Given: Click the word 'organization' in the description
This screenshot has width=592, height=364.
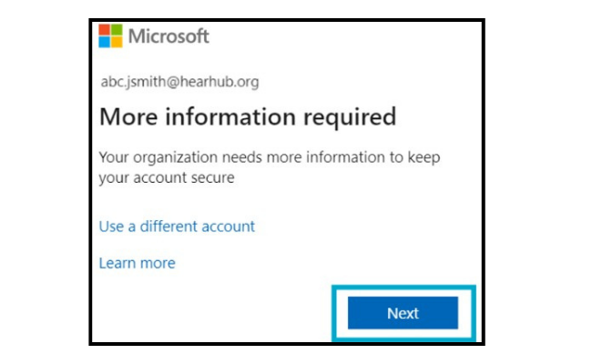Looking at the screenshot, I should point(175,158).
